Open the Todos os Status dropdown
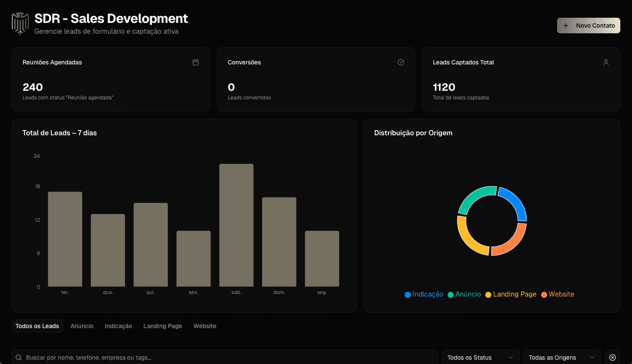The height and width of the screenshot is (364, 632). 480,358
